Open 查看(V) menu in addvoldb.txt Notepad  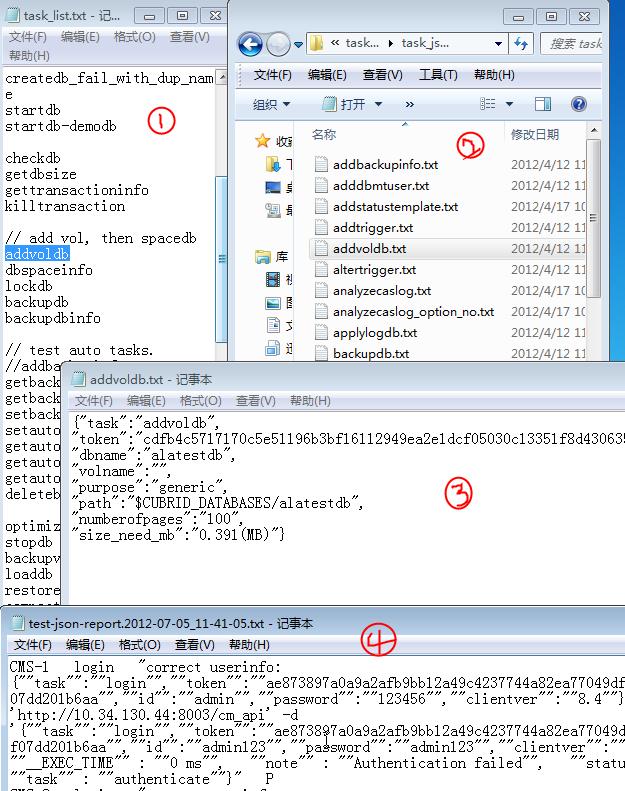click(255, 401)
